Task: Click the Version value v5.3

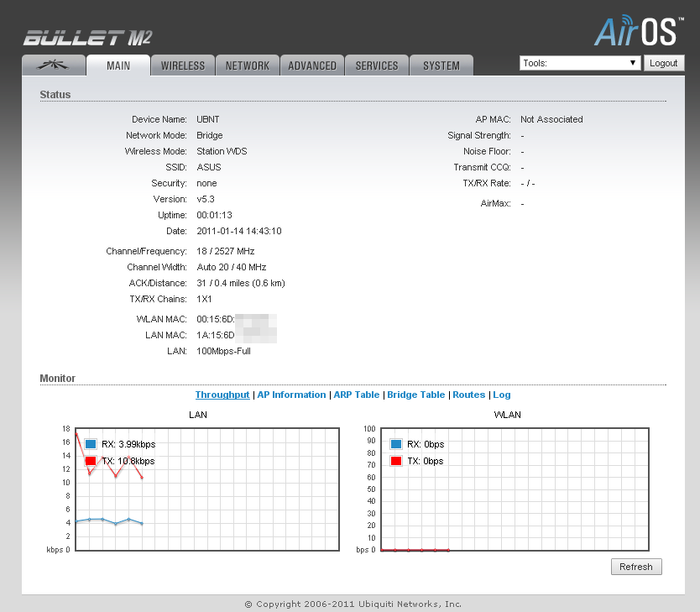Action: click(206, 199)
